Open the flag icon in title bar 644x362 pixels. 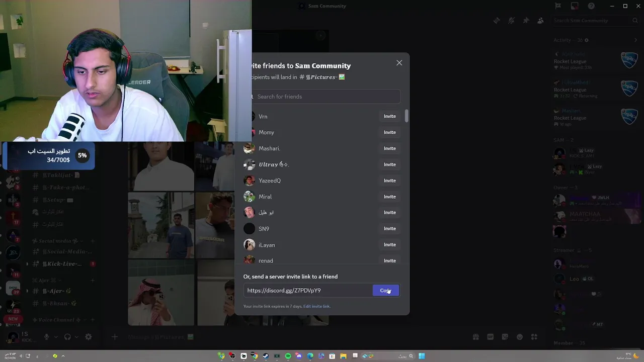tap(557, 6)
